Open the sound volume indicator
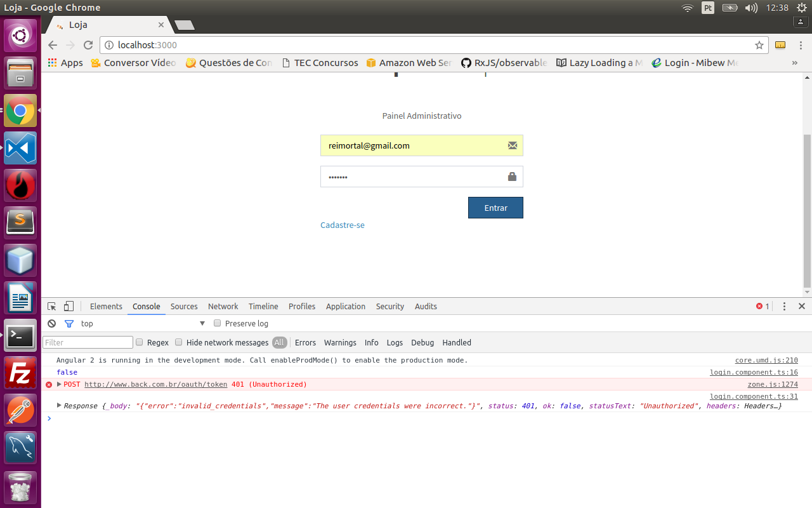Screen dimensions: 812x508 point(751,8)
